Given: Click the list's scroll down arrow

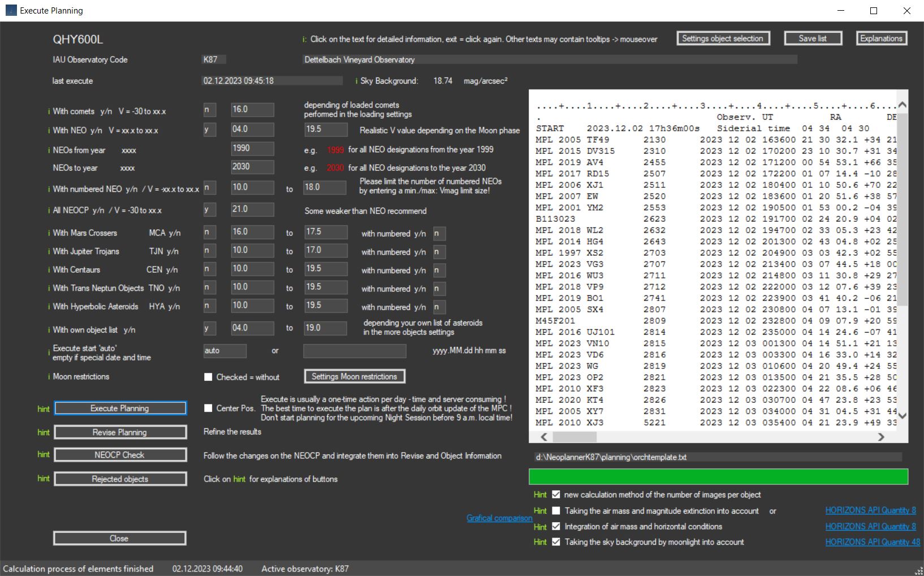Looking at the screenshot, I should point(902,416).
